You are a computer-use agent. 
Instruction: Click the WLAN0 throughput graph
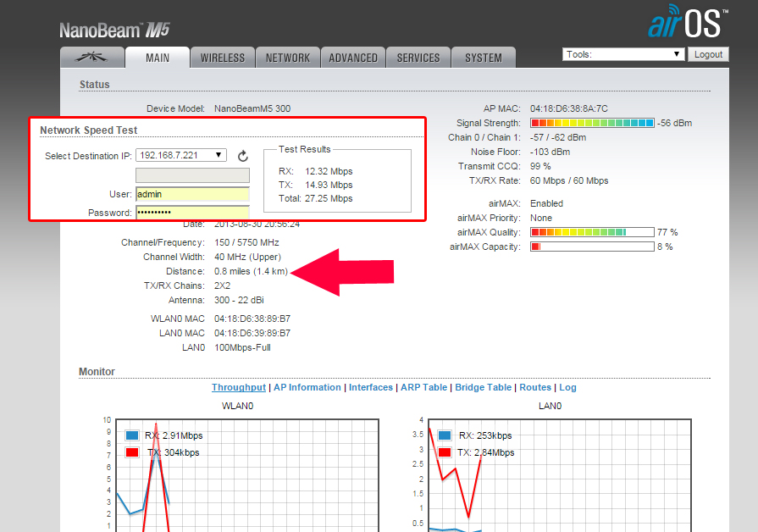(x=247, y=475)
